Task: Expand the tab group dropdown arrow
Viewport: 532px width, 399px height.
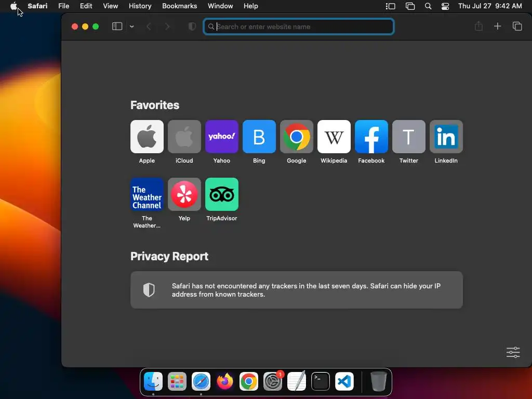Action: pos(131,26)
